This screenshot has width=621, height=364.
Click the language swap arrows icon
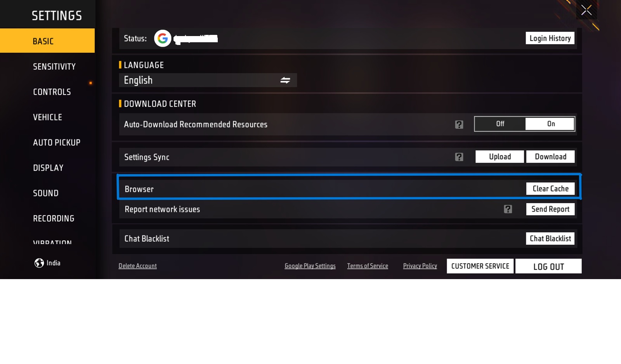(285, 80)
